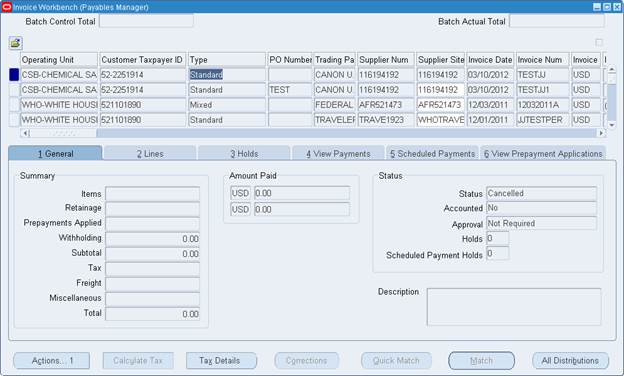Image resolution: width=624 pixels, height=376 pixels.
Task: Click the Actions... 1 button
Action: click(52, 361)
